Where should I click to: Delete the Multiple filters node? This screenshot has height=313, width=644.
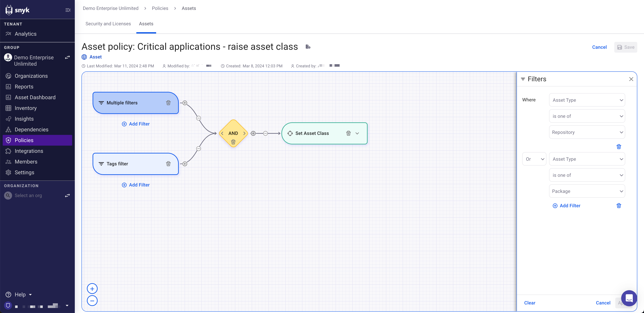pos(168,103)
